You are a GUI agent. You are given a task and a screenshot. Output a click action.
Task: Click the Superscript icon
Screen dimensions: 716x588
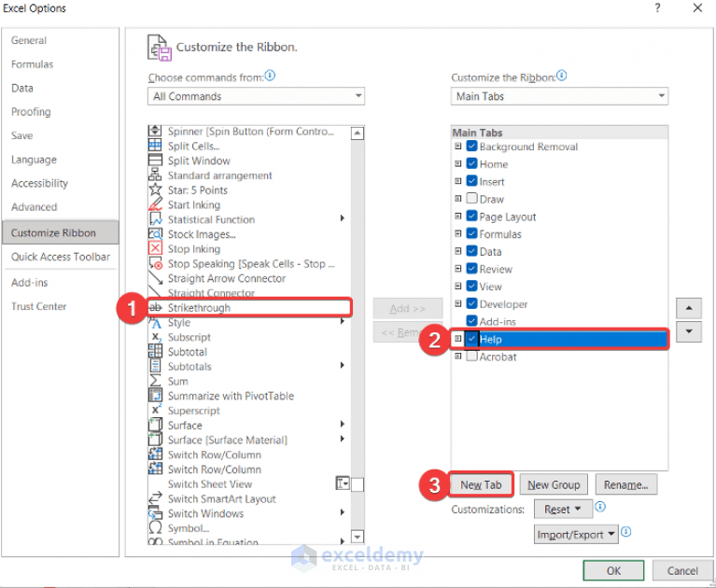pos(155,410)
